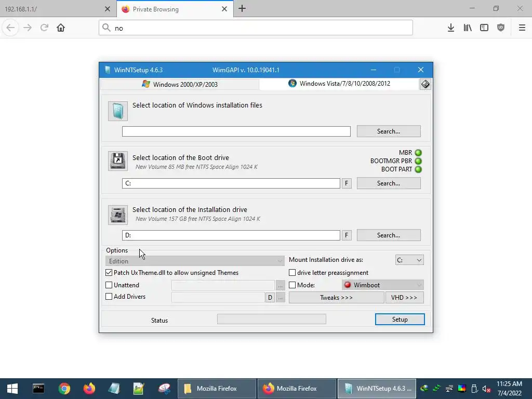Enable the Unattend checkbox
Screen dimensions: 532x399
(x=109, y=285)
